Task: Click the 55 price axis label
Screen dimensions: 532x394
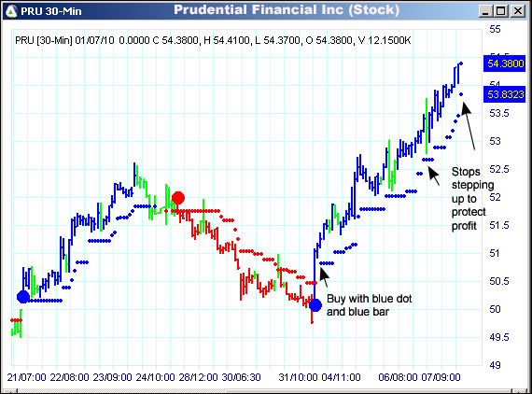Action: pyautogui.click(x=495, y=30)
